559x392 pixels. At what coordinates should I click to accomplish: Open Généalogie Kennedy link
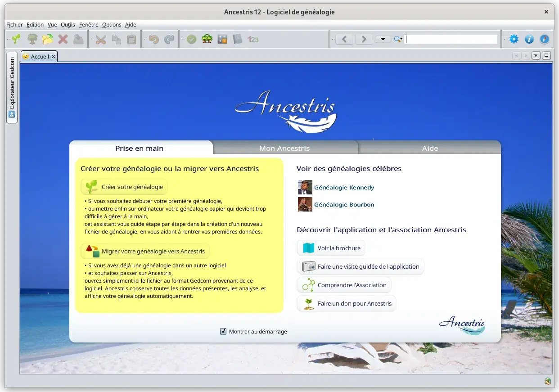pyautogui.click(x=344, y=187)
